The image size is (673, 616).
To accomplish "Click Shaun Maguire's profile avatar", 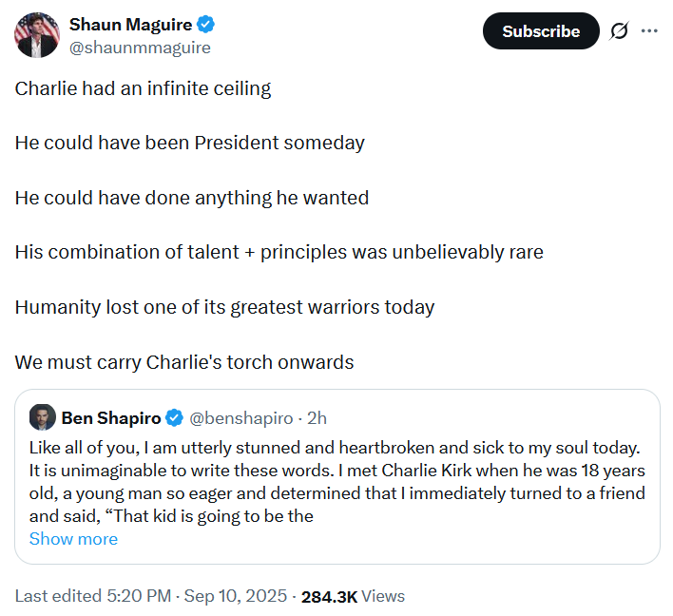I will click(38, 35).
